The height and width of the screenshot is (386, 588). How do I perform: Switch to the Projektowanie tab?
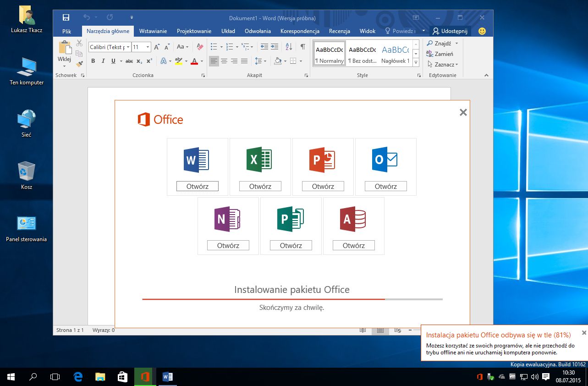click(x=194, y=31)
